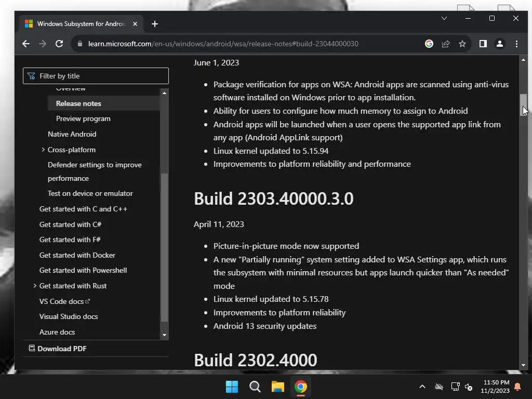Open the tab search dropdown
The image size is (532, 399).
pos(444,18)
